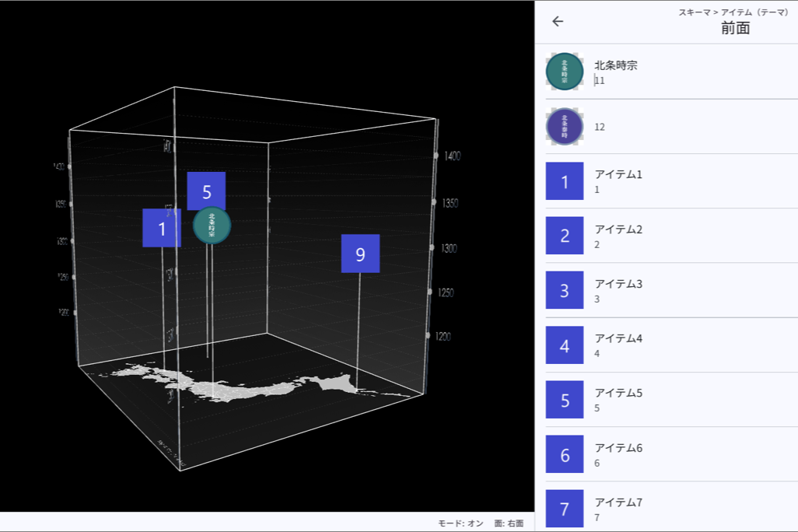This screenshot has width=798, height=532.
Task: Go to スキーマ in the breadcrumb
Action: pyautogui.click(x=694, y=12)
